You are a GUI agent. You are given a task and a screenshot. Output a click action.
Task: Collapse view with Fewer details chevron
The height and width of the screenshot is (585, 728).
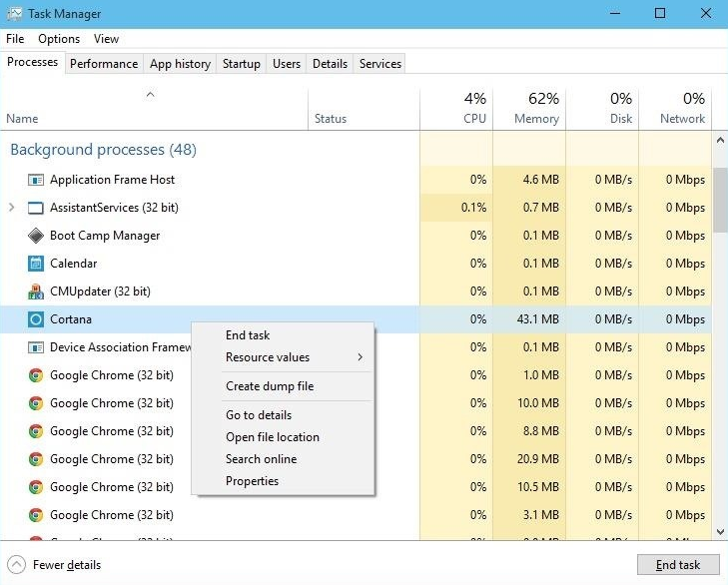point(16,565)
